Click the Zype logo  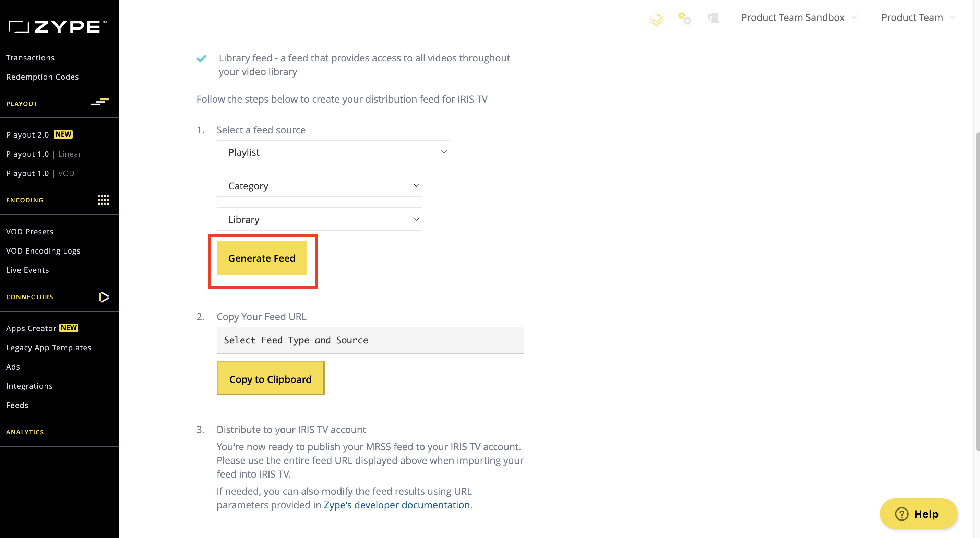(58, 27)
